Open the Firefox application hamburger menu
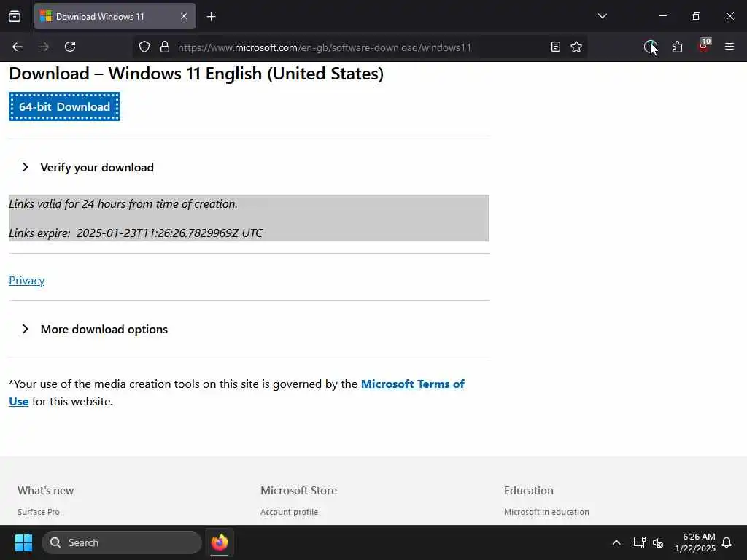This screenshot has width=747, height=560. (729, 47)
